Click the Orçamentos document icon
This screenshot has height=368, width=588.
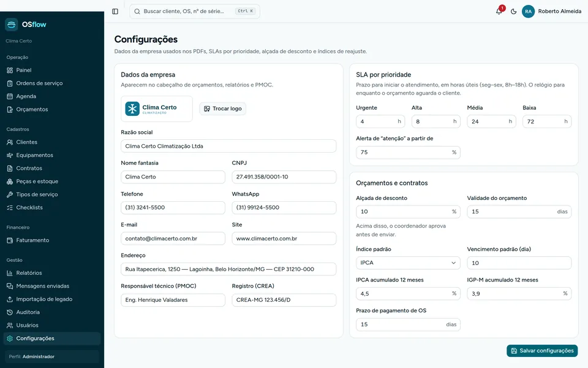pyautogui.click(x=10, y=110)
